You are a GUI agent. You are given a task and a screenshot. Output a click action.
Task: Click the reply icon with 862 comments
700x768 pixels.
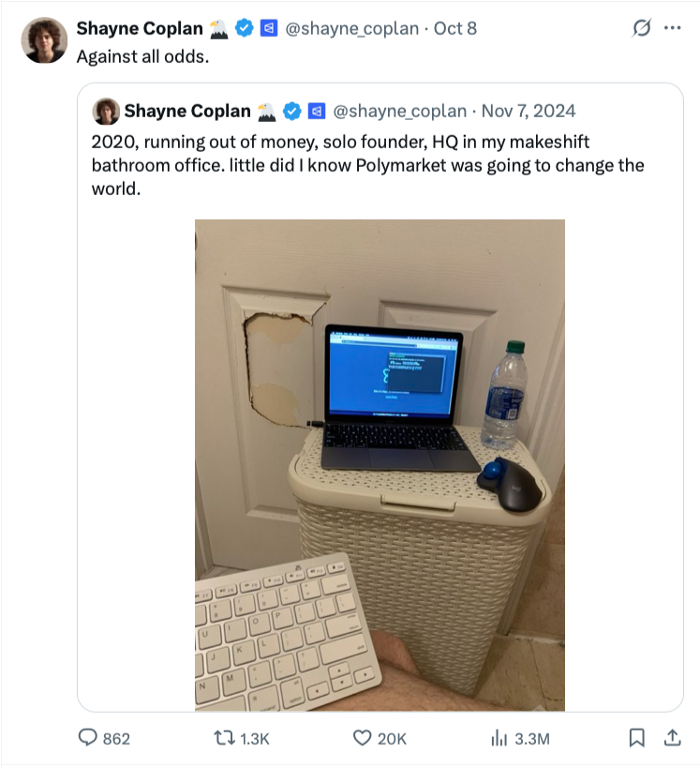(88, 737)
